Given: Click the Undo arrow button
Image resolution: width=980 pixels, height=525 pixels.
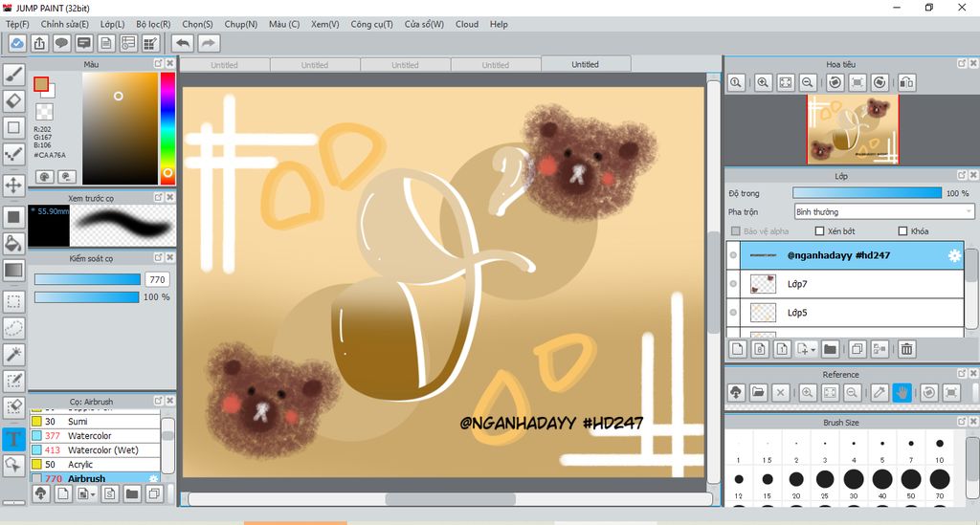Looking at the screenshot, I should [183, 43].
